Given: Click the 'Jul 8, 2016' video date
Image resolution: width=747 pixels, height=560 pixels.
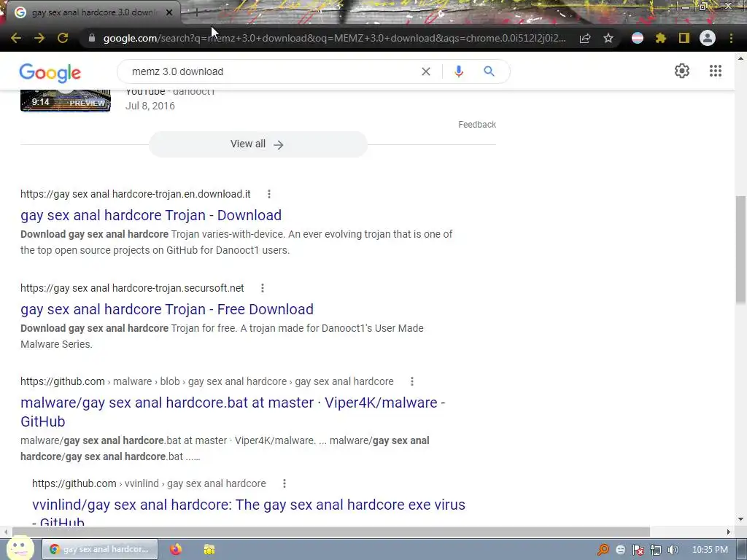Looking at the screenshot, I should [150, 106].
